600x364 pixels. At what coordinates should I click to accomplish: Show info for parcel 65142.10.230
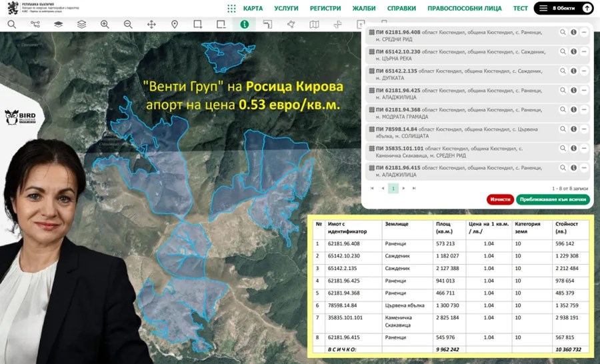pos(573,51)
